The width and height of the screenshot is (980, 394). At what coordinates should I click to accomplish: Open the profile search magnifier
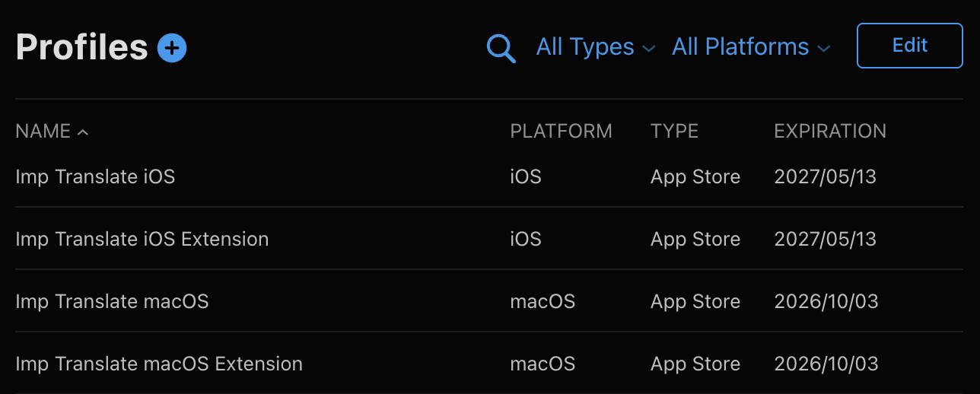point(501,49)
